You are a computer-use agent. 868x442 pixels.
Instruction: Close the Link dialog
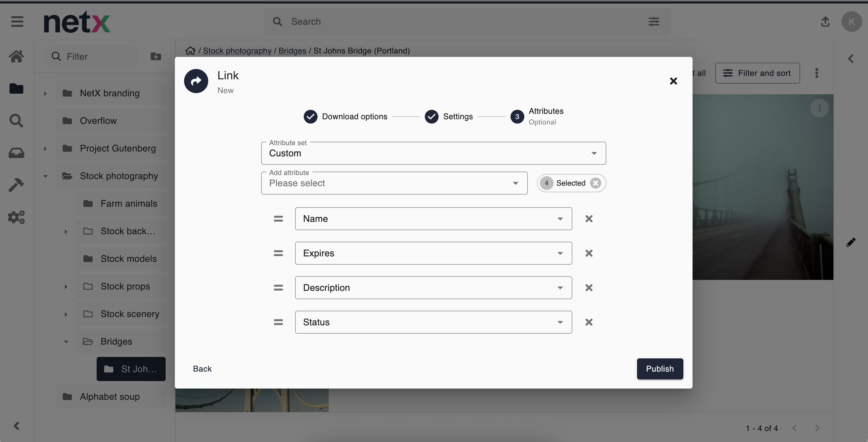coord(673,81)
